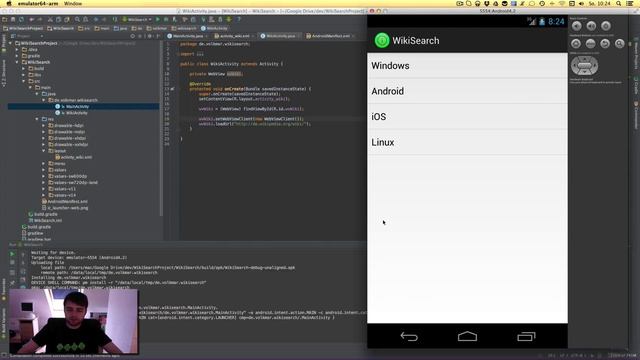Open the macOS Notification Center icon
This screenshot has width=640, height=360.
[630, 3]
